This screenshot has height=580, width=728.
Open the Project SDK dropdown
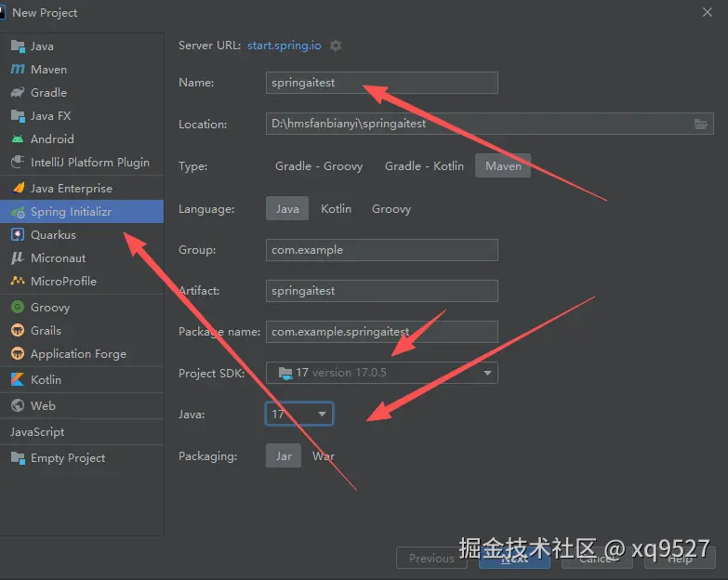click(381, 373)
